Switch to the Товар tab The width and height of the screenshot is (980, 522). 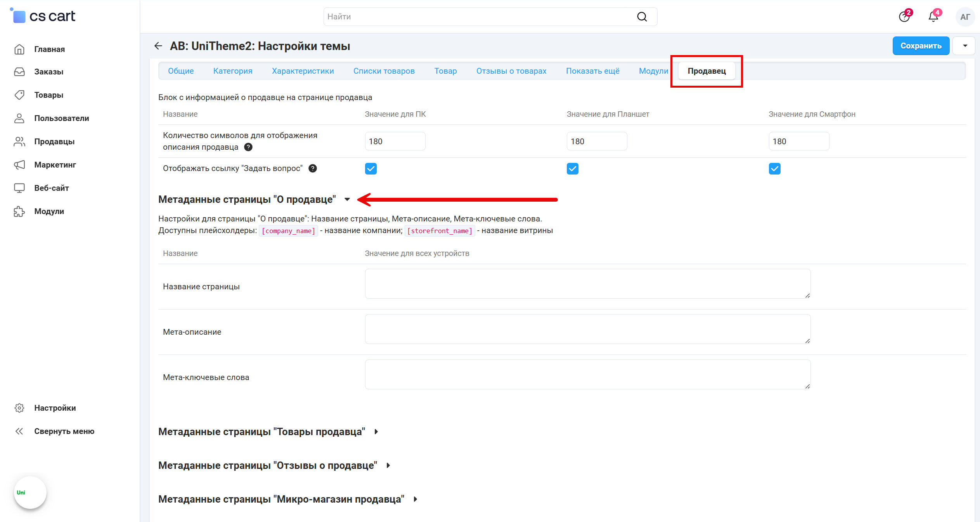[445, 71]
